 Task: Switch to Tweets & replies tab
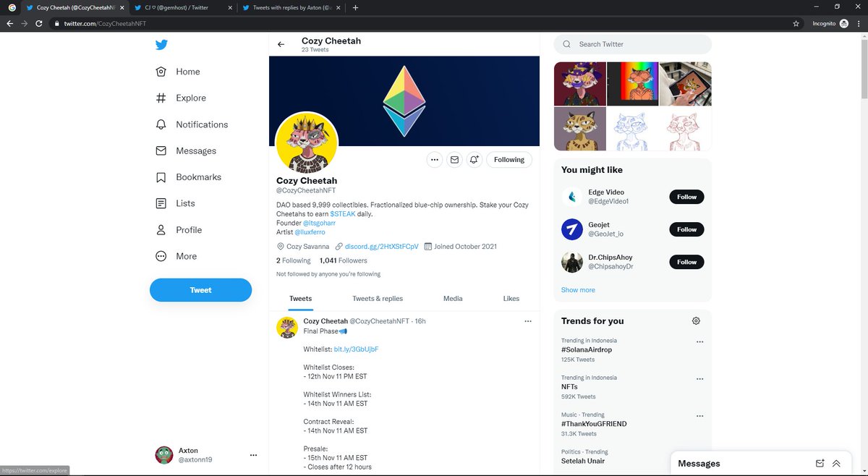pos(378,299)
